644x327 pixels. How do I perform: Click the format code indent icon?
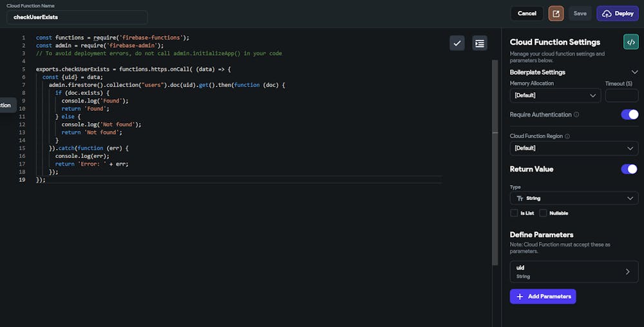click(480, 43)
